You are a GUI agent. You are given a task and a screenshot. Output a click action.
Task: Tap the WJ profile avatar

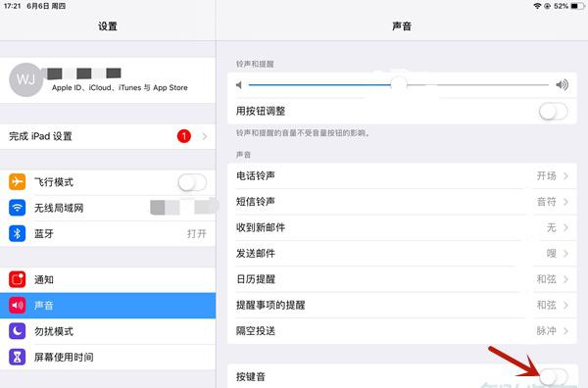25,79
